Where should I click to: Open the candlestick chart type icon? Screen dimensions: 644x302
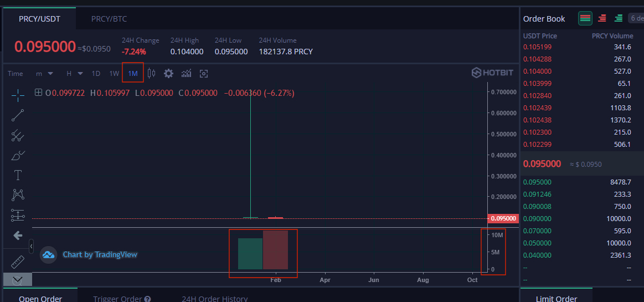tap(152, 74)
